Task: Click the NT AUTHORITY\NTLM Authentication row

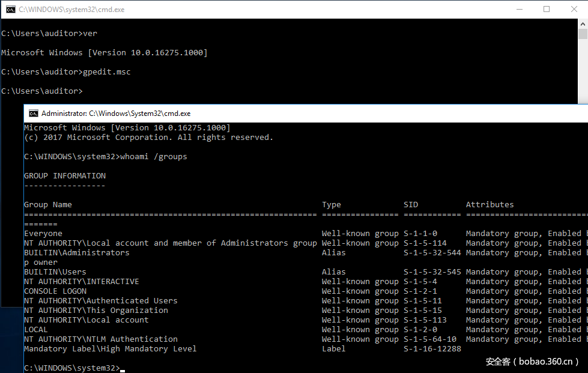Action: [x=100, y=339]
